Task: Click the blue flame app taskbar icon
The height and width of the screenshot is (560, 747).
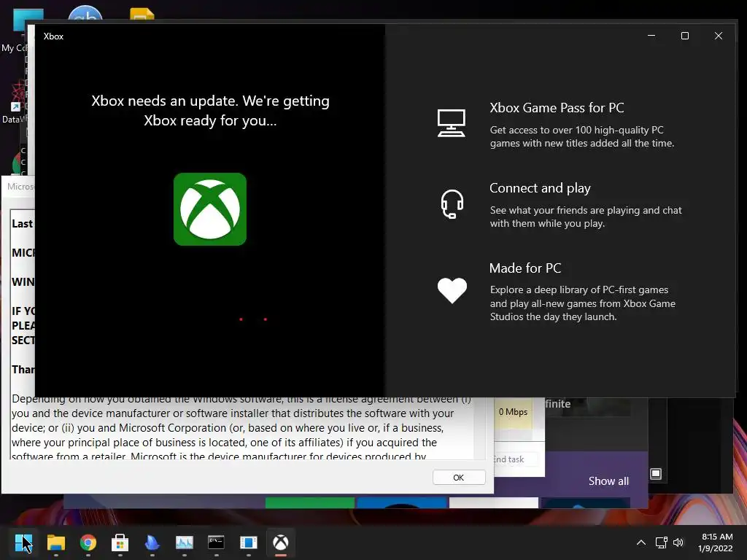Action: click(x=152, y=542)
